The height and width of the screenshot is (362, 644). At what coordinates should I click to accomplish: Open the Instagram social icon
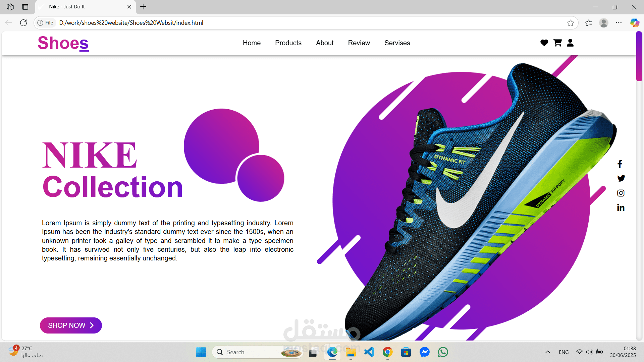[621, 193]
